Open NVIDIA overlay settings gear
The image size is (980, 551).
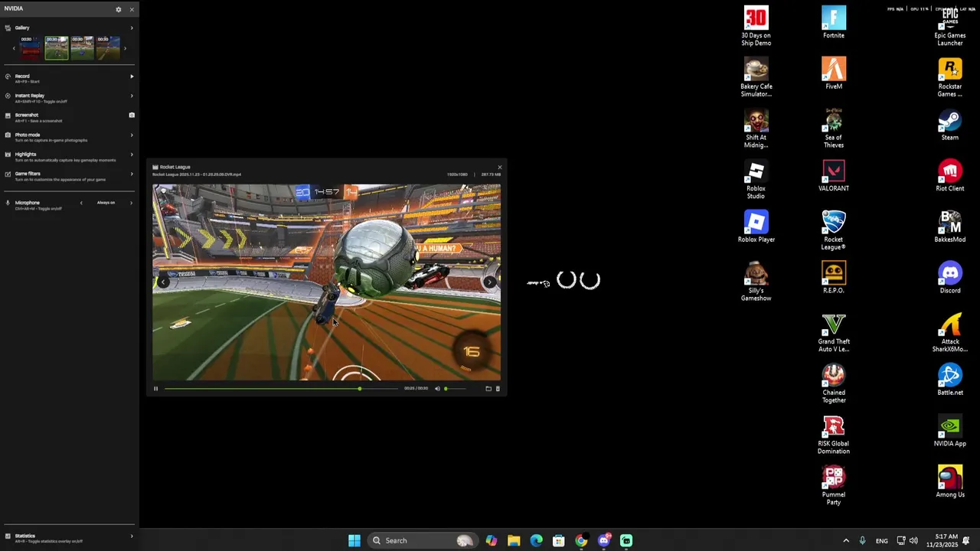point(118,9)
